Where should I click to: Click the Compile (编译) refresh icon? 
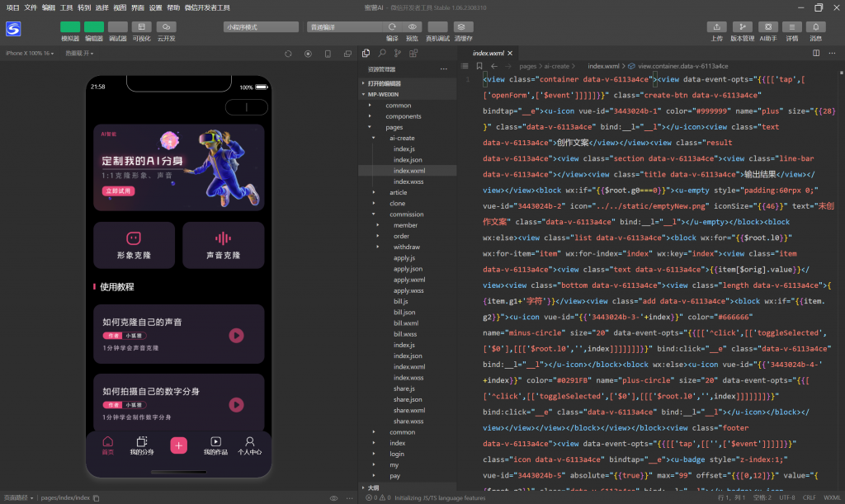click(x=392, y=27)
